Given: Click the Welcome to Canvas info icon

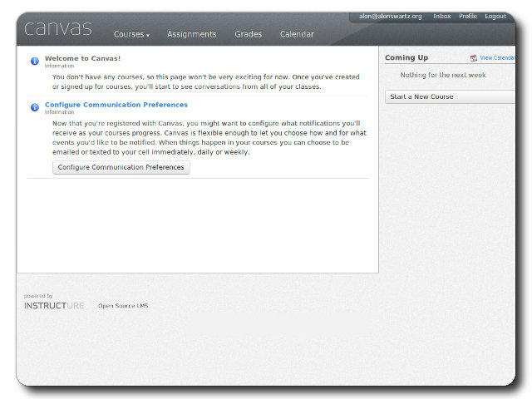Looking at the screenshot, I should [x=35, y=62].
